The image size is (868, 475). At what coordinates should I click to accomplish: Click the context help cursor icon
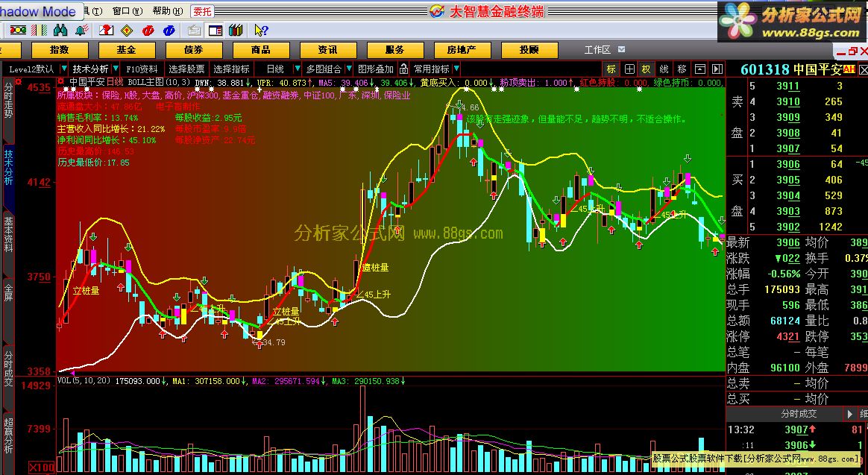tap(261, 31)
